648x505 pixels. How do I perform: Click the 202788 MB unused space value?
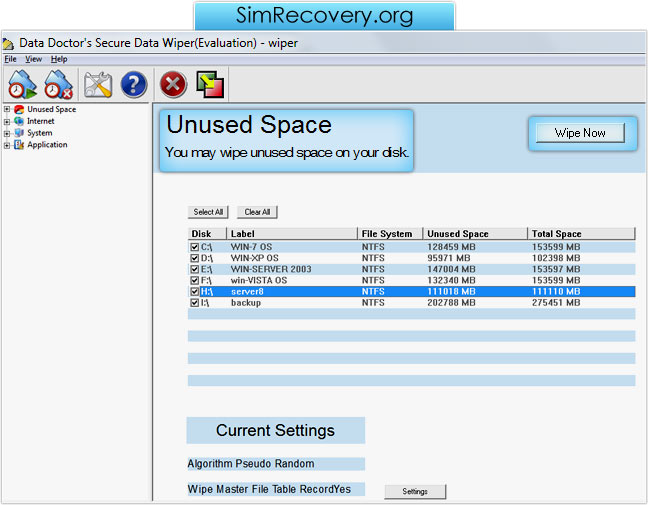click(x=451, y=303)
